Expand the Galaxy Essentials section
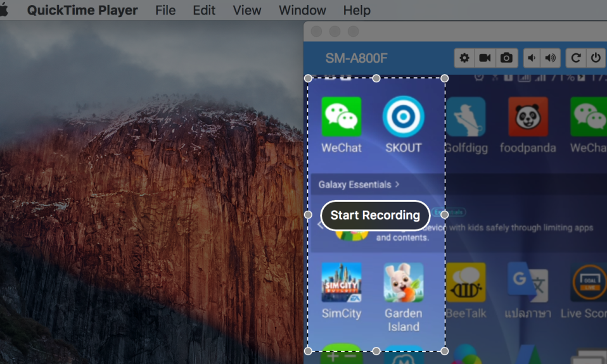Screen dimensions: 607x364 pos(359,184)
